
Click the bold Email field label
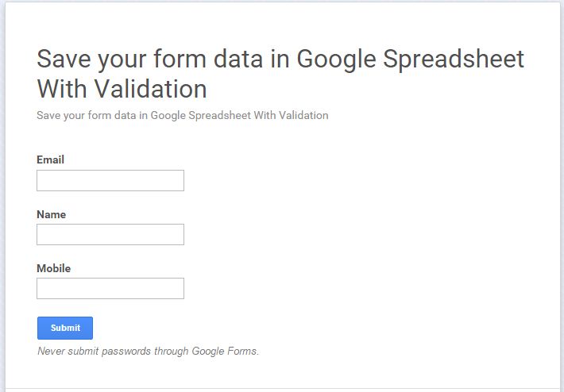pos(50,159)
